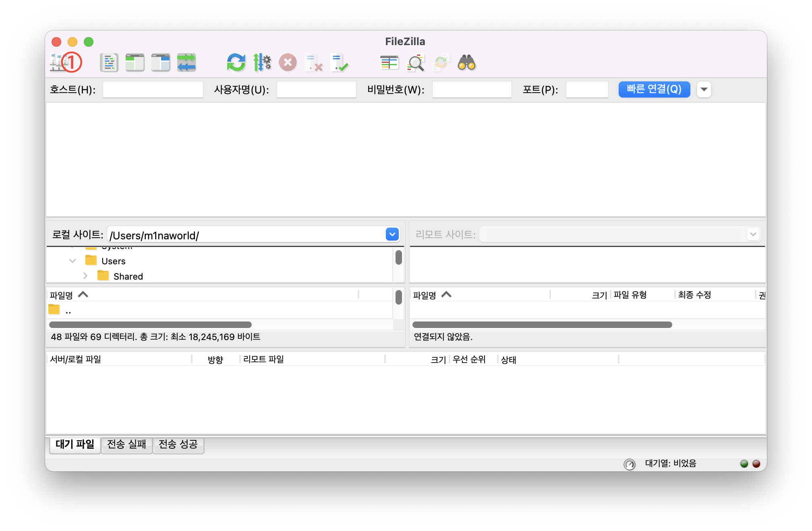The width and height of the screenshot is (812, 531).
Task: Click the 호스트(H) input field
Action: click(x=153, y=89)
